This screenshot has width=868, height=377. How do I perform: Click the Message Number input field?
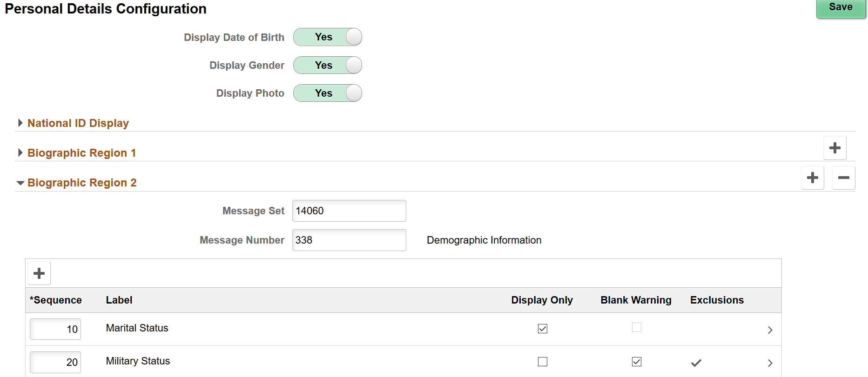[349, 240]
